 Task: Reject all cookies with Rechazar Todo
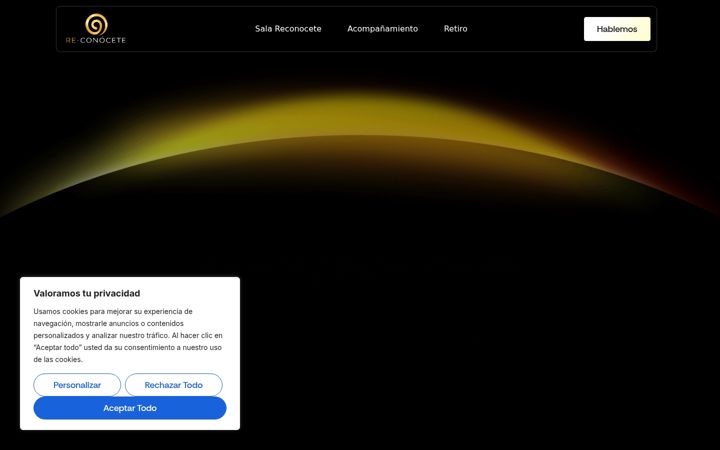click(174, 385)
